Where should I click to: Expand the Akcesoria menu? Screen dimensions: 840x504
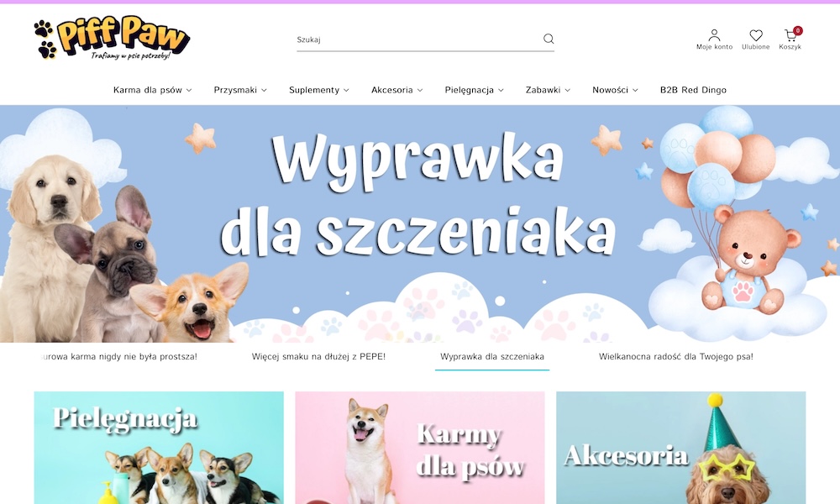pos(396,90)
